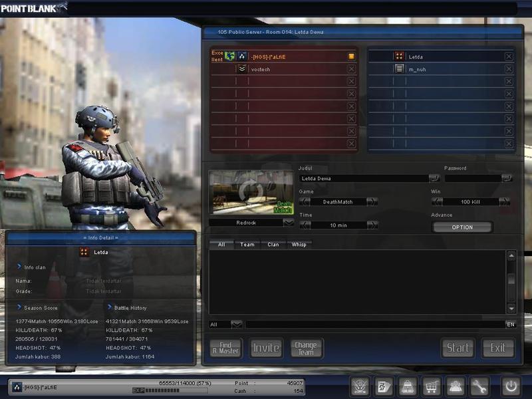Expand the Battle History arrow
This screenshot has height=399, width=532.
110,307
